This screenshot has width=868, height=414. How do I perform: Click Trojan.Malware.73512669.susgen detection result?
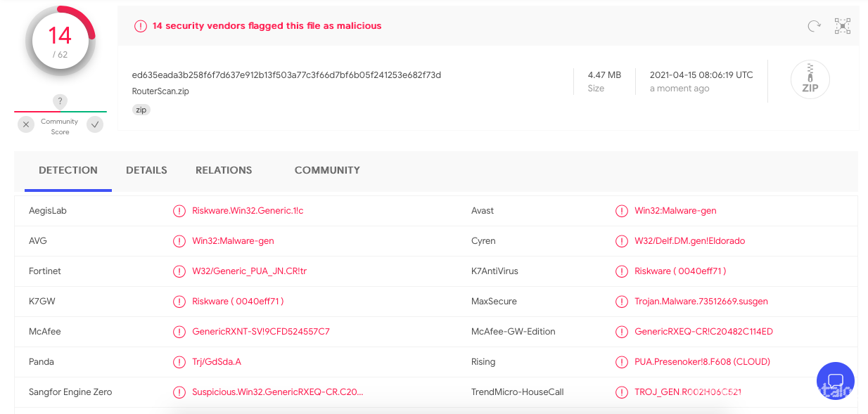tap(701, 302)
